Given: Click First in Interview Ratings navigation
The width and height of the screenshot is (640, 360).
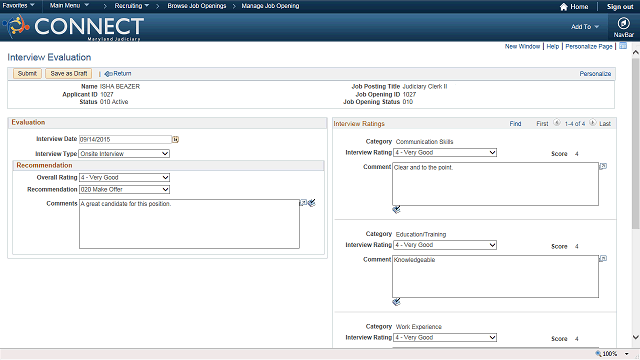Looking at the screenshot, I should [542, 124].
